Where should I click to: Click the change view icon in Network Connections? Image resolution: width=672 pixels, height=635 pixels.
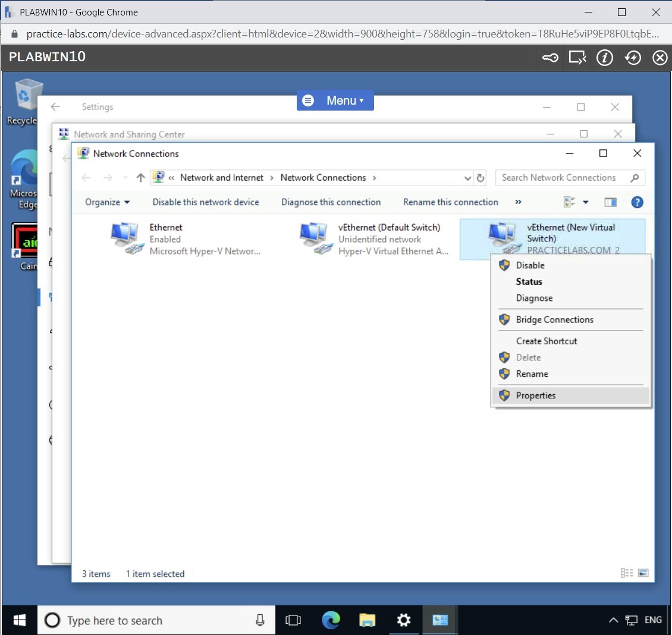570,202
